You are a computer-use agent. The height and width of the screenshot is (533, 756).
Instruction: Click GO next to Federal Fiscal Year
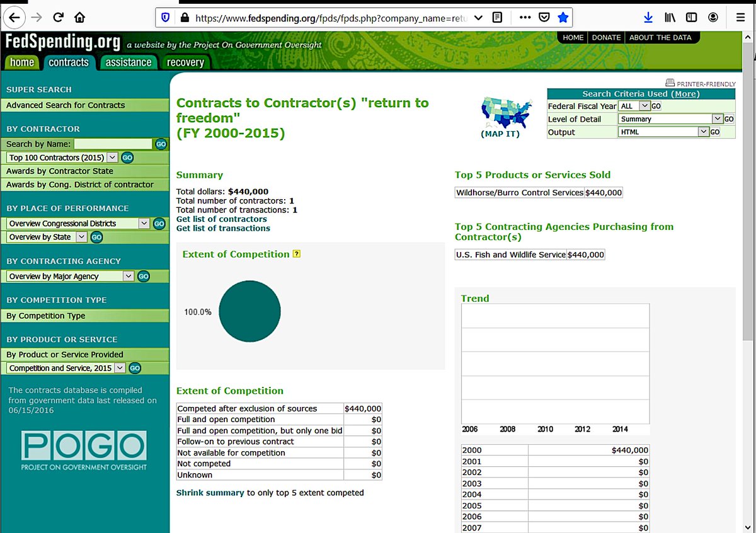(656, 106)
